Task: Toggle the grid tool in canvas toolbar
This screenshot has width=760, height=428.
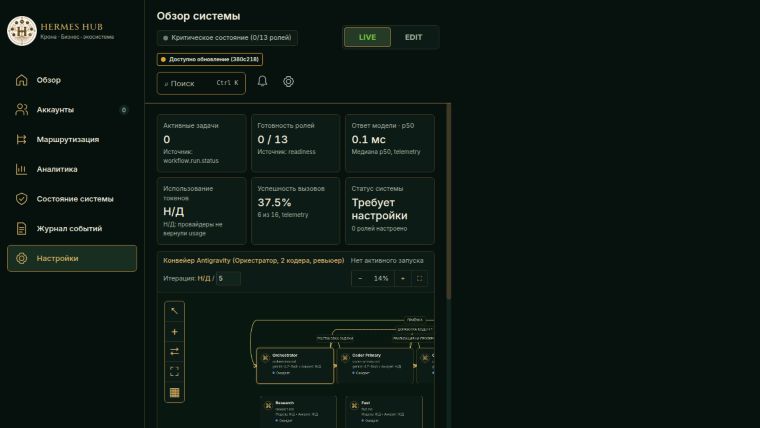Action: (174, 392)
